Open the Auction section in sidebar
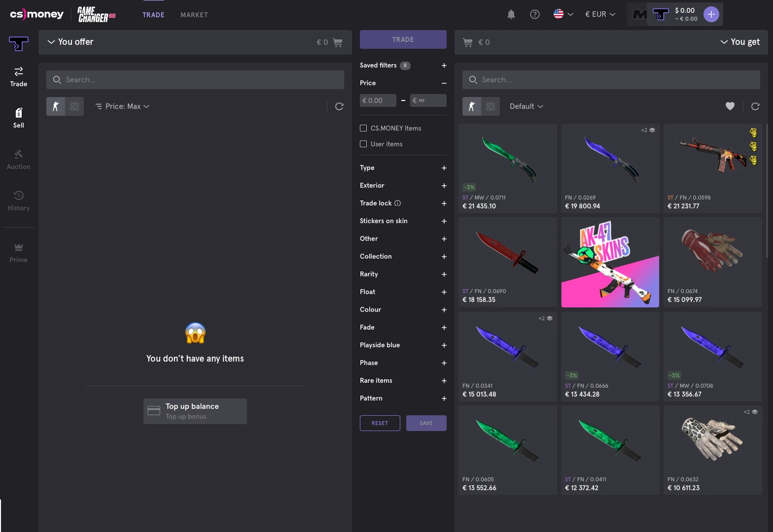 [19, 160]
